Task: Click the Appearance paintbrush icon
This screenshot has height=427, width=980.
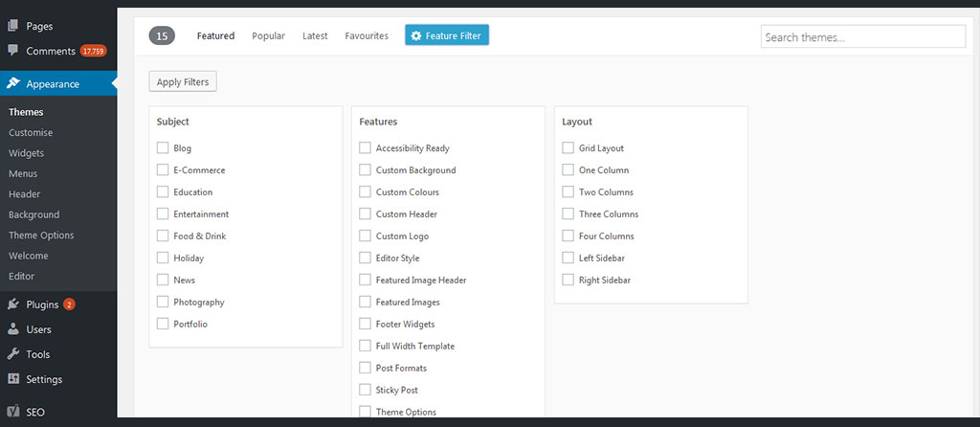Action: tap(13, 84)
